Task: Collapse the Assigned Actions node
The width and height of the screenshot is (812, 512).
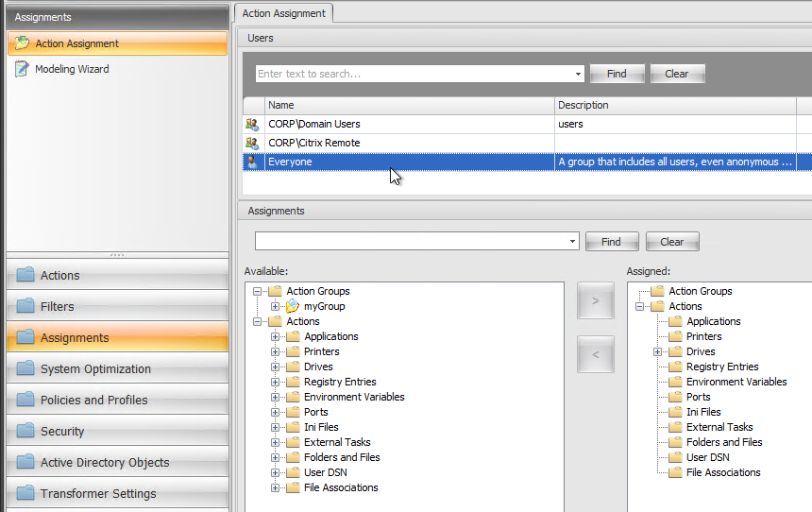Action: (639, 306)
